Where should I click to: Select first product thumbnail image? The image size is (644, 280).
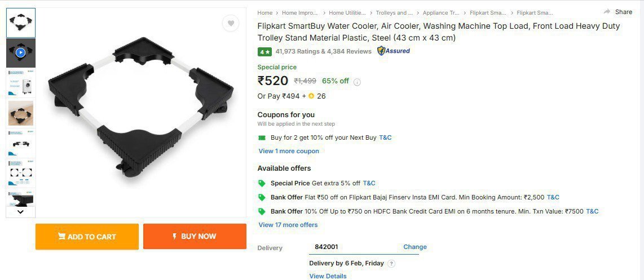(20, 23)
